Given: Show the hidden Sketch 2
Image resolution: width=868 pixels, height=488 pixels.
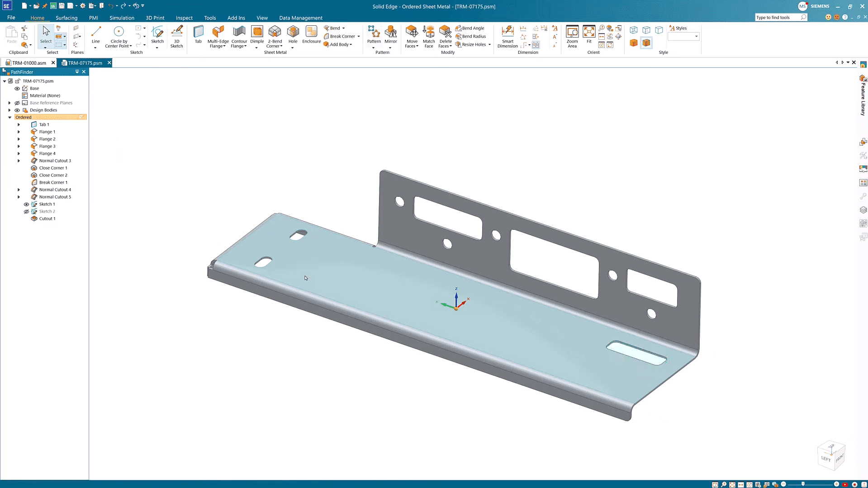Looking at the screenshot, I should pos(26,212).
